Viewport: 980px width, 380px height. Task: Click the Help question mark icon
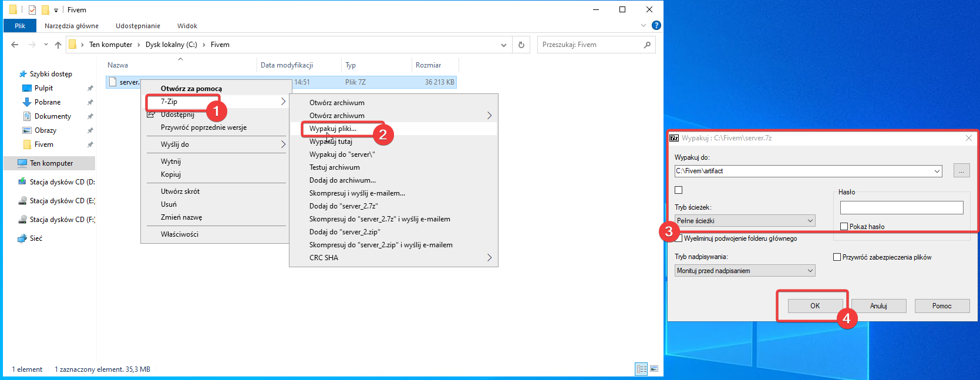tap(656, 25)
